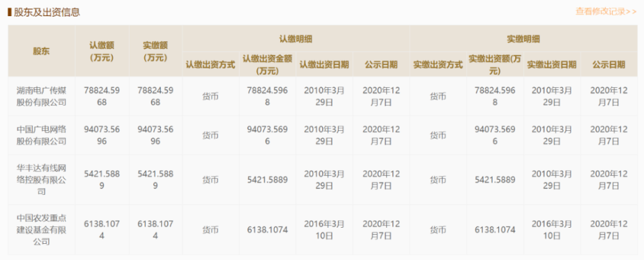Screen dimensions: 644x260
Task: Click the 股东 column header
Action: [x=41, y=52]
